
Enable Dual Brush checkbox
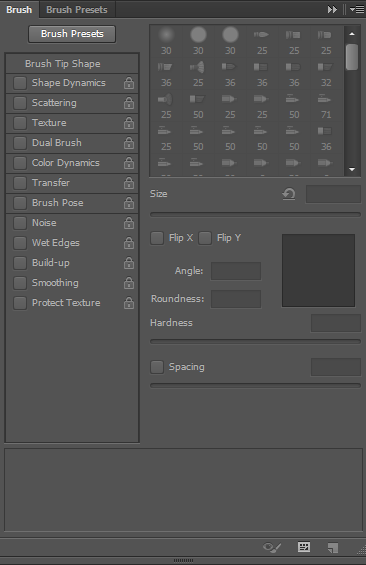click(20, 143)
